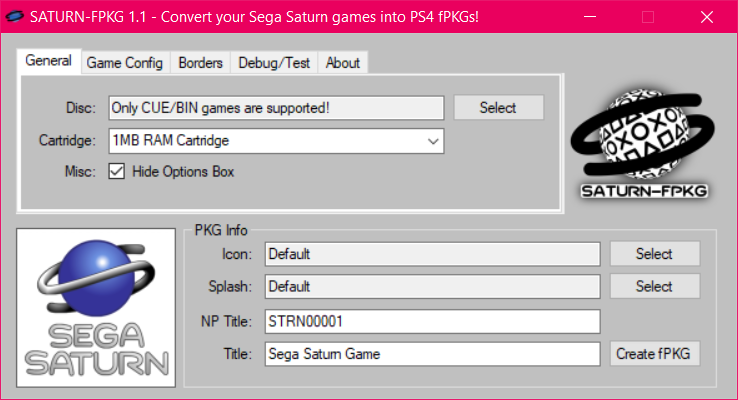Expand the Cartridge dropdown arrow
The height and width of the screenshot is (400, 738).
click(433, 141)
